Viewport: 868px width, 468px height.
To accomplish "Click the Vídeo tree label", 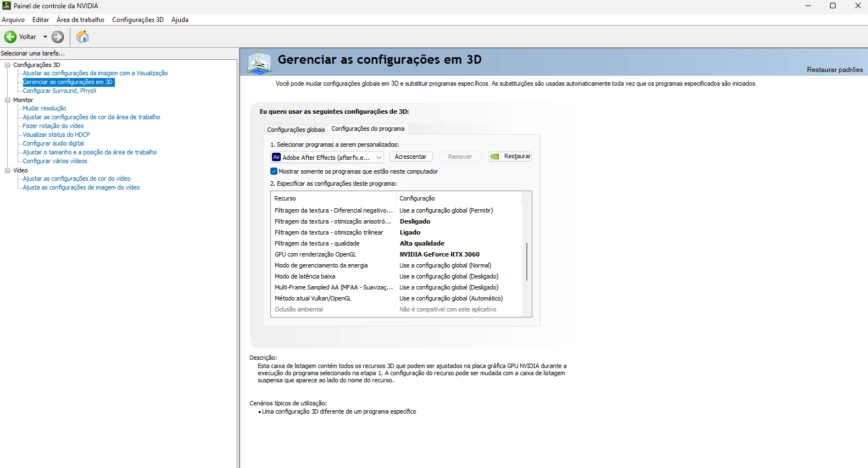I will tap(20, 170).
